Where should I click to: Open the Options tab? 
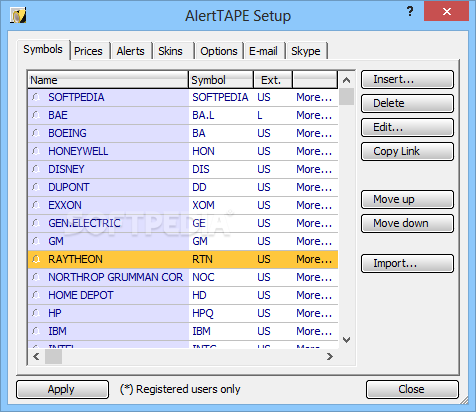(219, 51)
